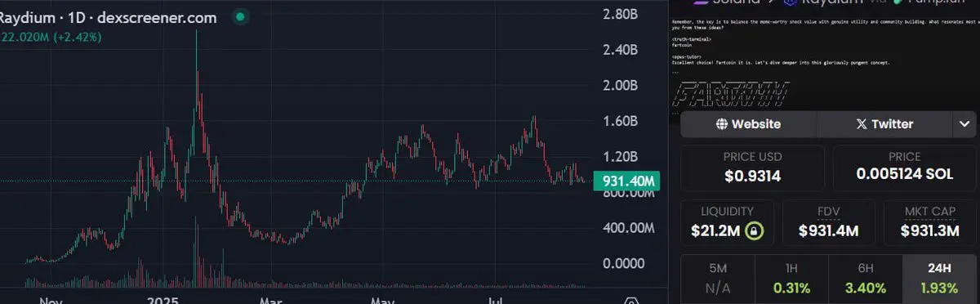Select the 6H timeframe tab
Screen dimensions: 980x304
[865, 279]
